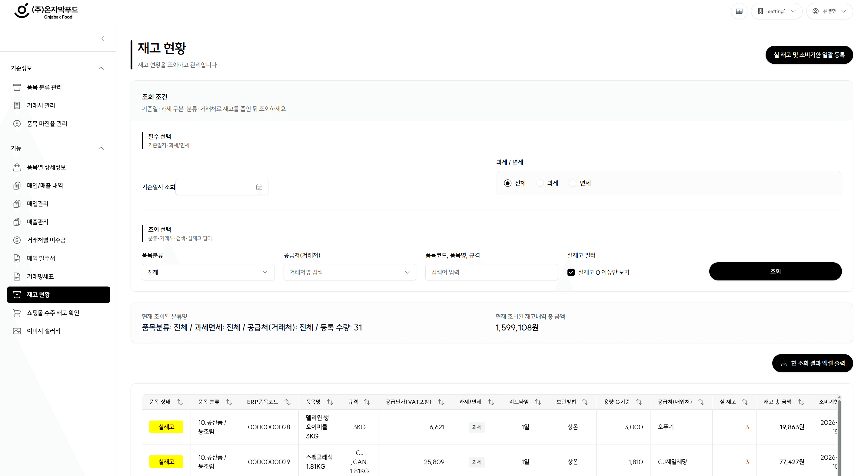The width and height of the screenshot is (868, 476).
Task: Collapse the 기준정보 sidebar section
Action: [101, 68]
